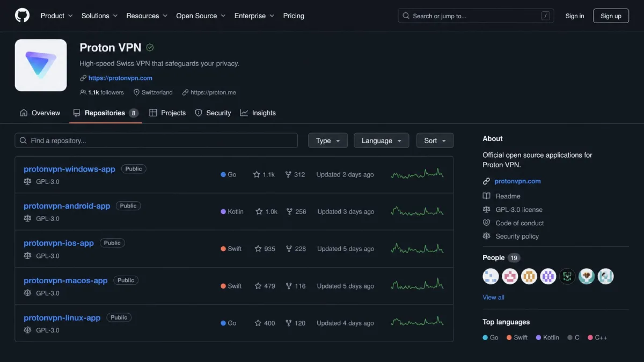Expand the Open Source menu

pos(201,16)
